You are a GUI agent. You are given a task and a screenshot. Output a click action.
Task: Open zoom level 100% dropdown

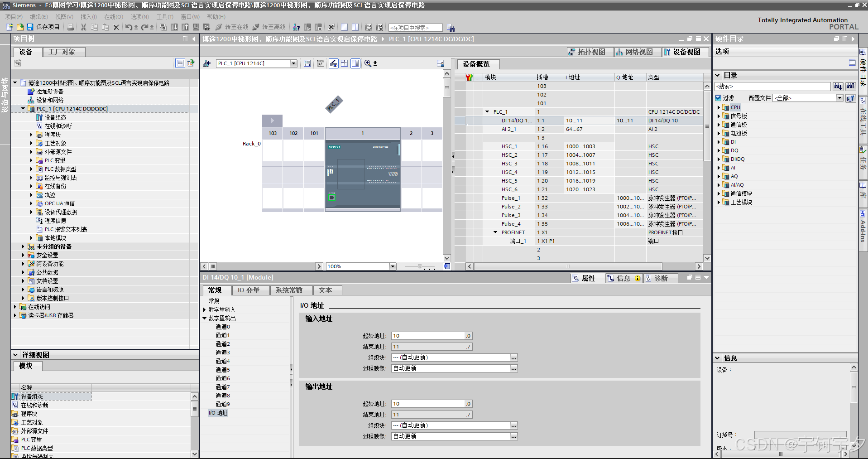(393, 266)
